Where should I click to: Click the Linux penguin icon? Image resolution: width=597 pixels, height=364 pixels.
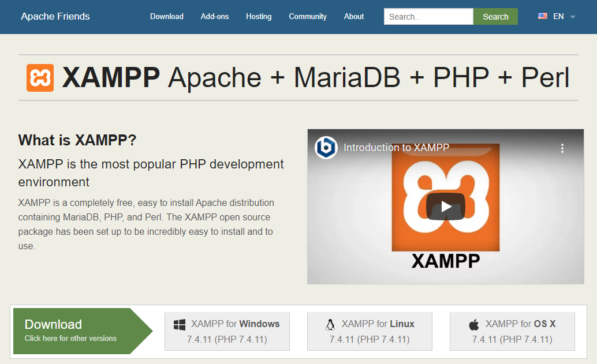pyautogui.click(x=330, y=324)
